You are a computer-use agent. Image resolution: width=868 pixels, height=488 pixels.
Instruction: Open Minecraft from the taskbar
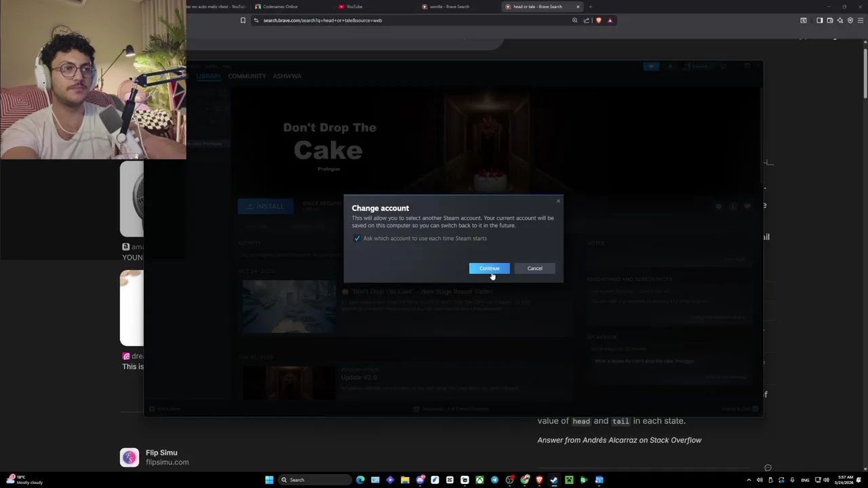pos(569,480)
